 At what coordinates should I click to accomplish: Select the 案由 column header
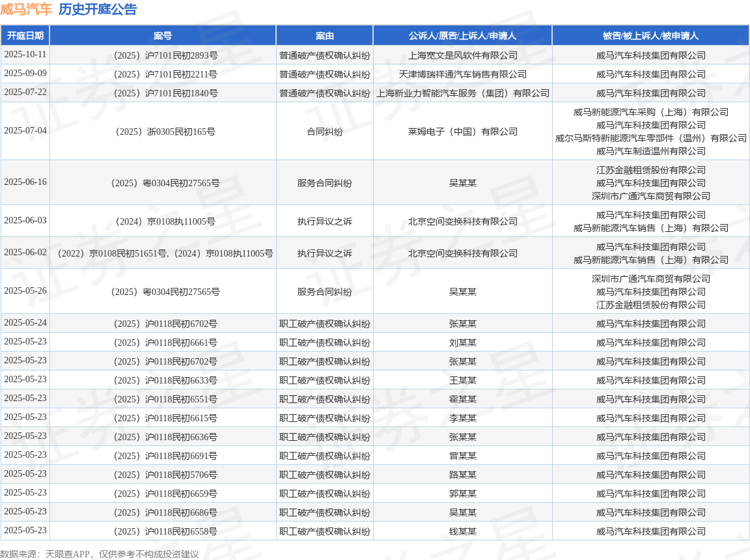pos(325,36)
